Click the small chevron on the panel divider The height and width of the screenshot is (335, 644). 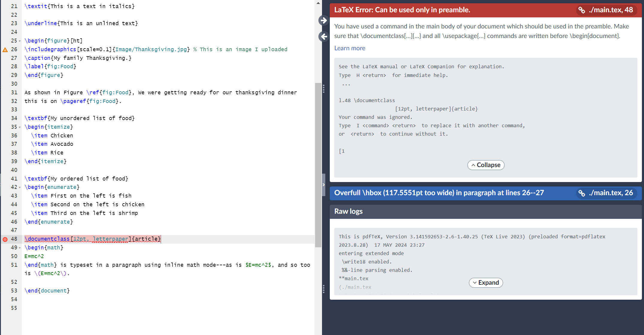tap(323, 185)
